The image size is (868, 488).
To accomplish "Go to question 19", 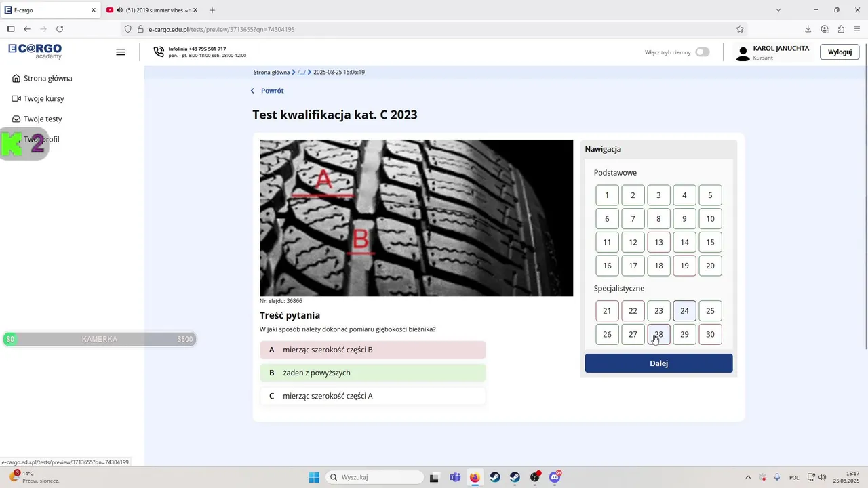I will [x=684, y=266].
